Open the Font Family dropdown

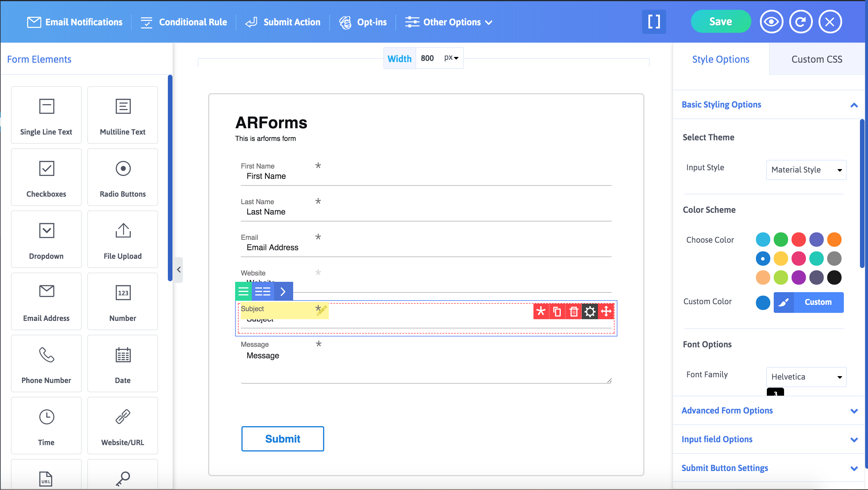click(x=806, y=377)
